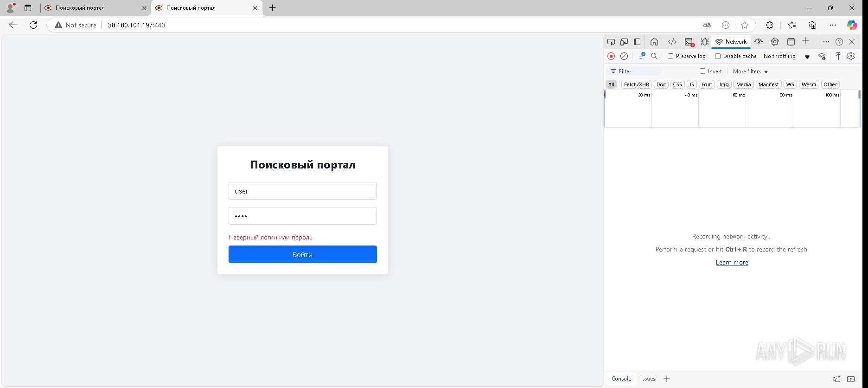
Task: Filter requests by Font
Action: click(707, 84)
